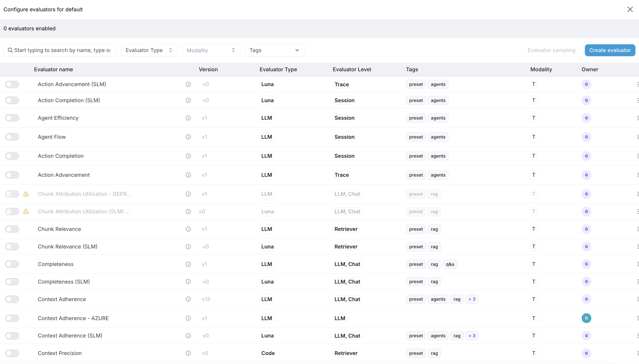Open kebab menu on Agent Efficiency row
Image resolution: width=639 pixels, height=364 pixels.
coord(638,118)
